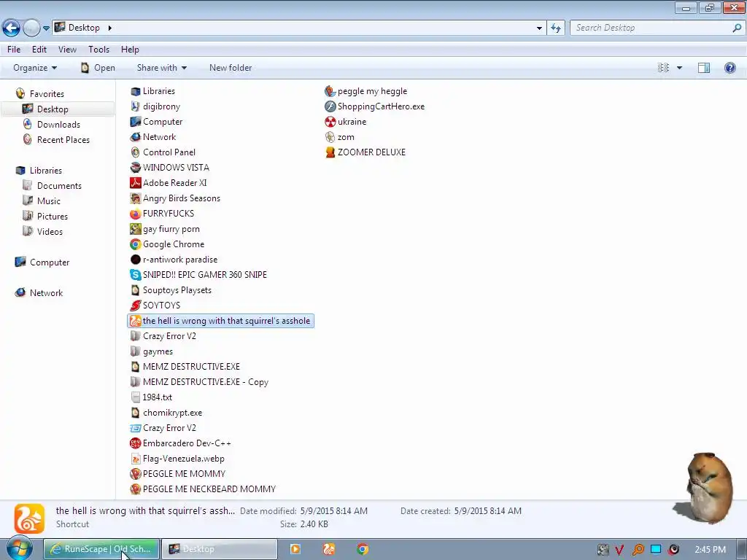Image resolution: width=747 pixels, height=560 pixels.
Task: Click the New folder button
Action: (x=231, y=68)
